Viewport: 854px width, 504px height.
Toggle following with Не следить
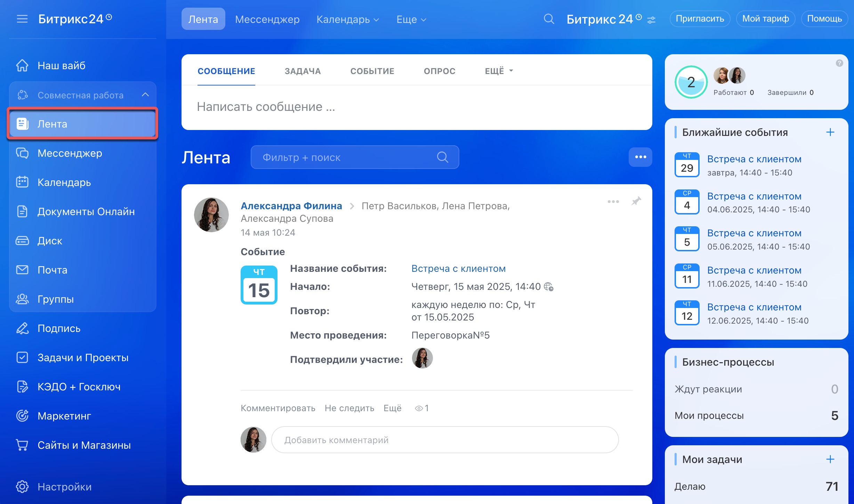(349, 408)
